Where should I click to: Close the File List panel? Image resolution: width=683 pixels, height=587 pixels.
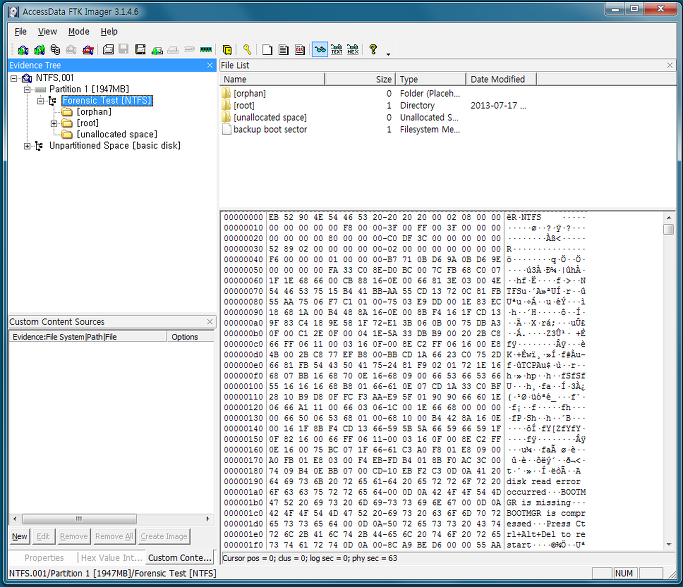(670, 65)
